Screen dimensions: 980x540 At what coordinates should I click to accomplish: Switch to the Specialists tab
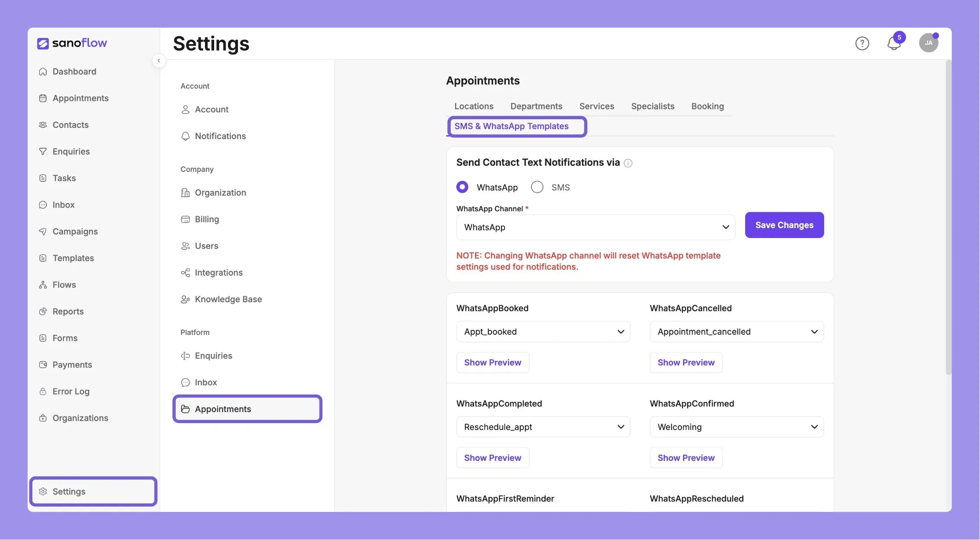(x=653, y=106)
